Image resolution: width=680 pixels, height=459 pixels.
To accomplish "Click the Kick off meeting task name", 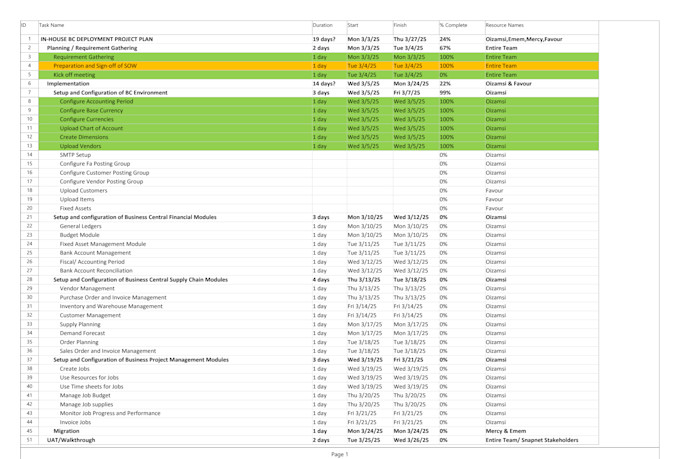I will tap(74, 75).
